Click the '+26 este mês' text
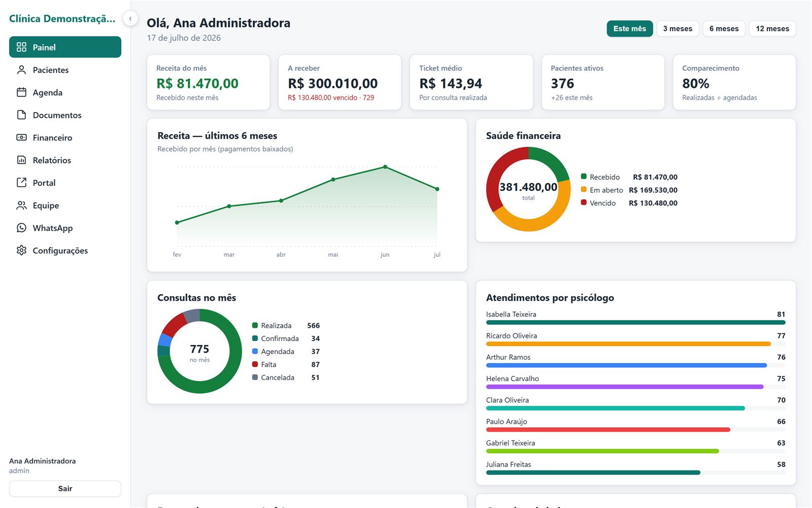The height and width of the screenshot is (508, 812). coord(572,98)
